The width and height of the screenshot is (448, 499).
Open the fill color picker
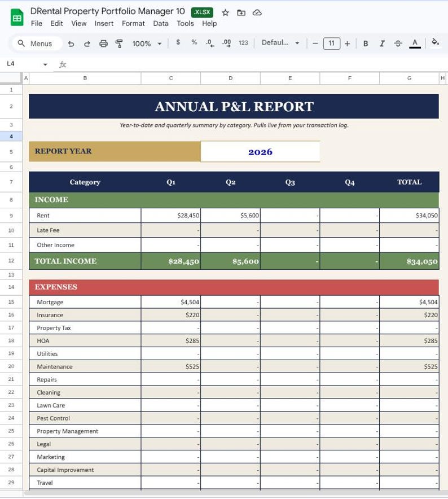tap(435, 42)
